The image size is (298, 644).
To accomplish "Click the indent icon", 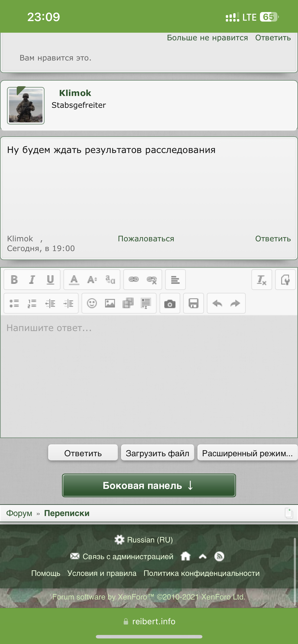I will (68, 303).
